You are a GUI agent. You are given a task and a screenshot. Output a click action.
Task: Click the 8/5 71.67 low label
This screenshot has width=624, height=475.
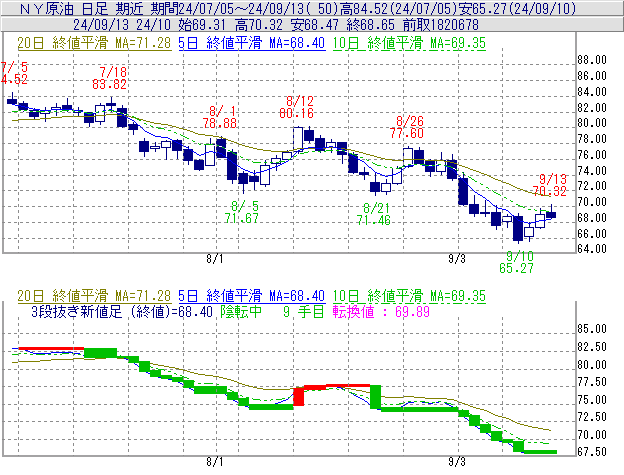pos(242,212)
